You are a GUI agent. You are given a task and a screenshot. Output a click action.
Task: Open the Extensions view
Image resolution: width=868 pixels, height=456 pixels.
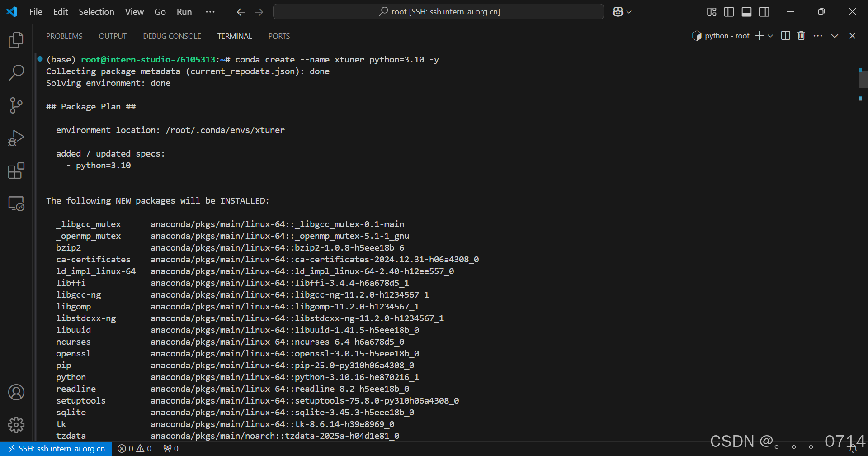tap(16, 171)
